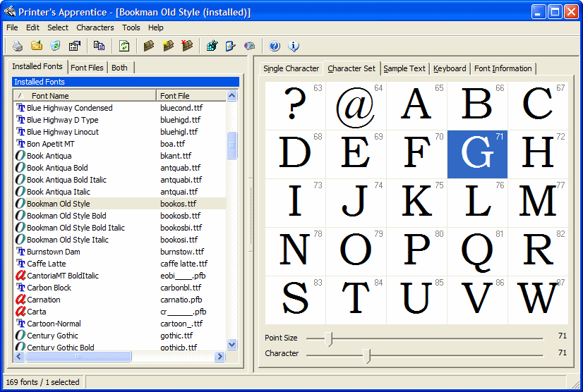Select the Blue Highway Linocut font
This screenshot has height=392, width=583.
tap(120, 132)
